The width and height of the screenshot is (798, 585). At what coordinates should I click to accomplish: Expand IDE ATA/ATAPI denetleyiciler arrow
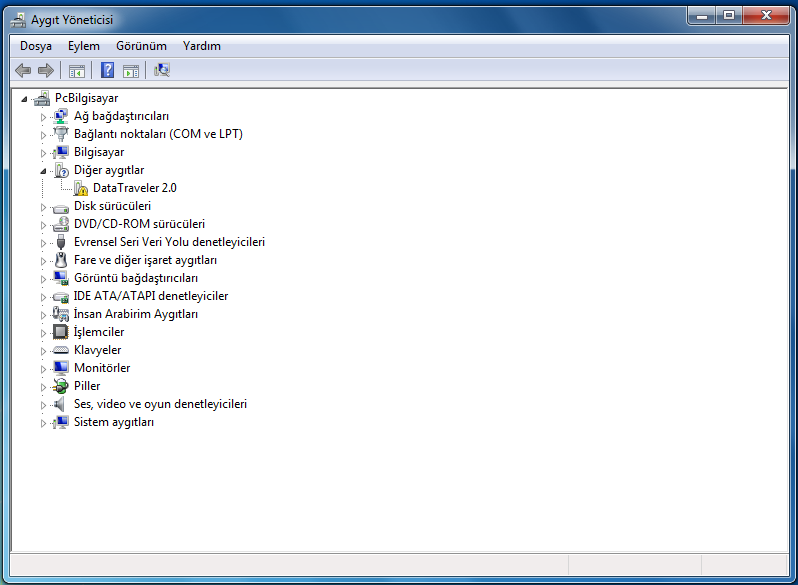pyautogui.click(x=43, y=297)
